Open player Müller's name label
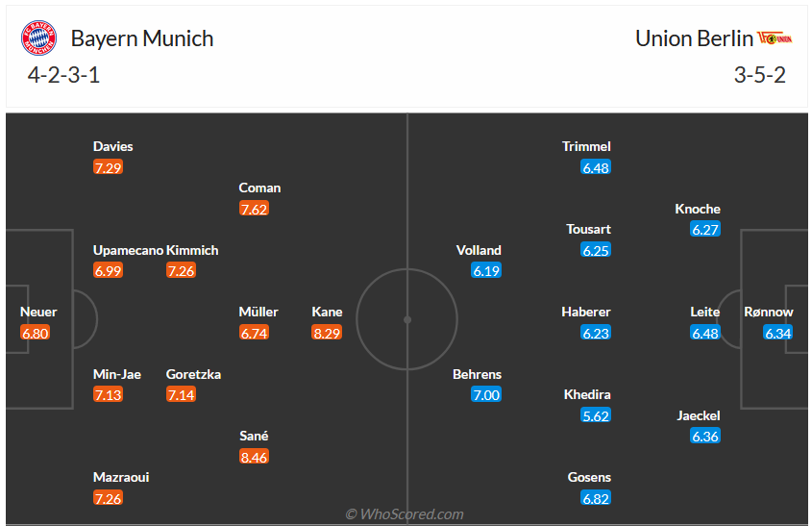The height and width of the screenshot is (526, 812). pos(258,312)
